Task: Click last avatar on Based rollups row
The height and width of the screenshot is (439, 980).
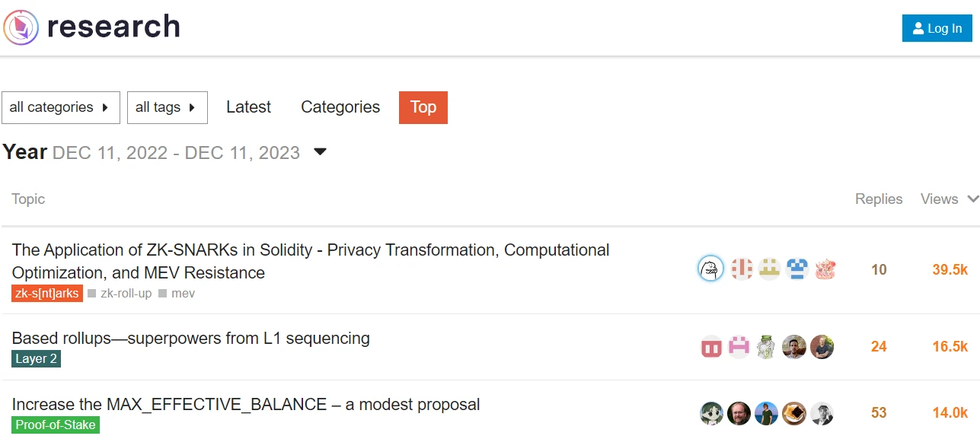Action: pyautogui.click(x=822, y=347)
